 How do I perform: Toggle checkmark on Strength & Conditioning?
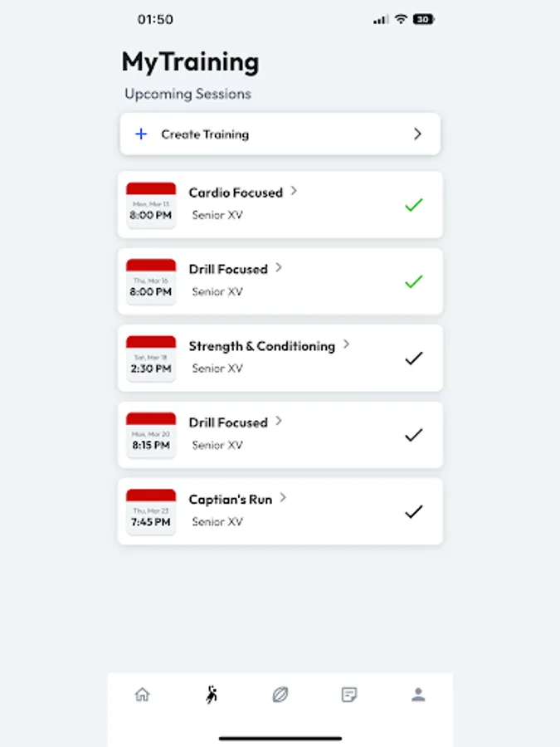coord(413,359)
